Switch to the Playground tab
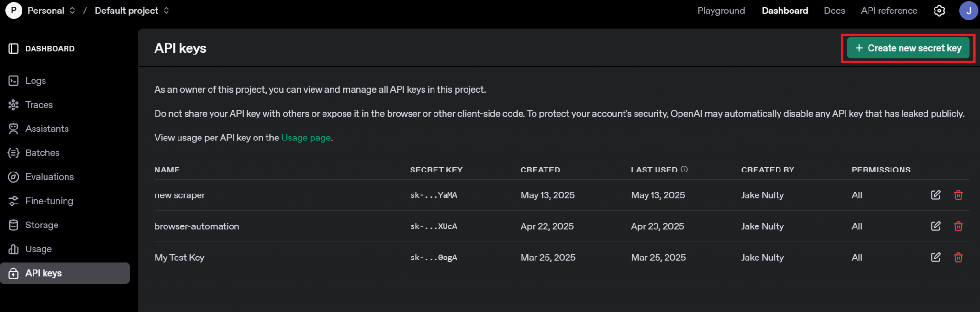This screenshot has height=312, width=980. pos(721,11)
